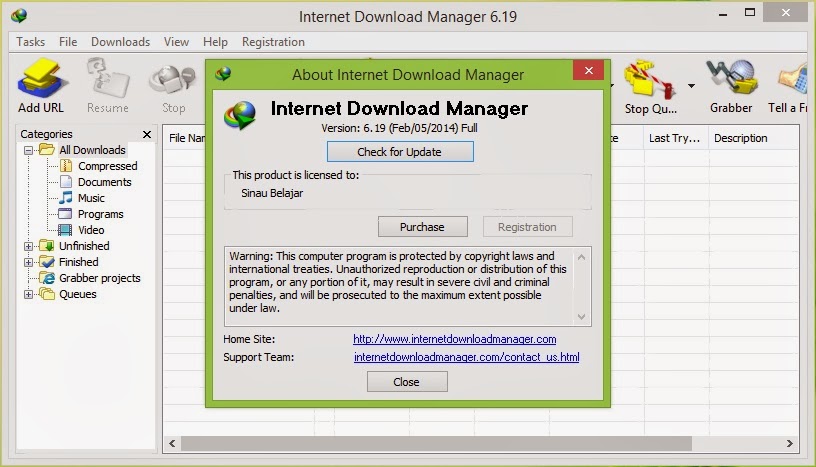Click the Close button in the dialog
This screenshot has width=816, height=467.
407,382
